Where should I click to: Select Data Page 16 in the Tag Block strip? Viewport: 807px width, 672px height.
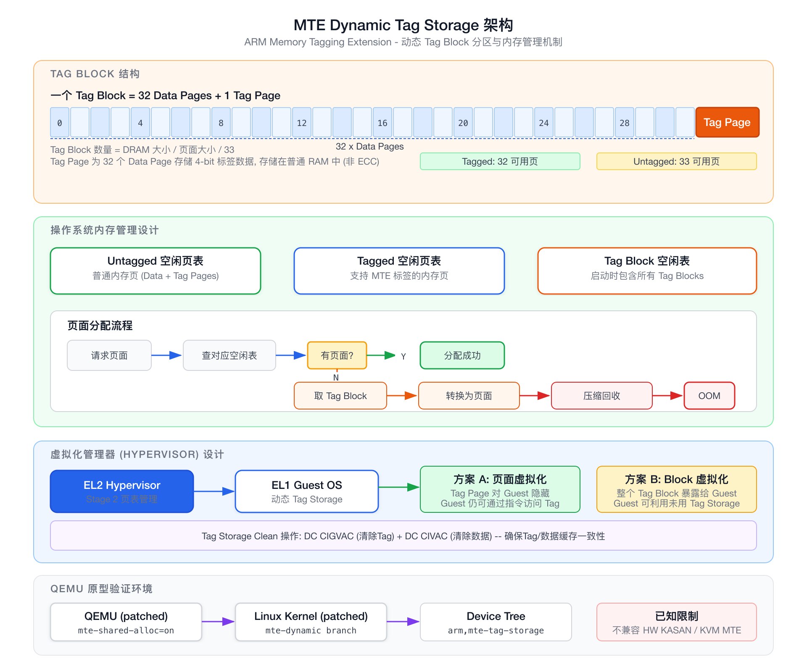[x=382, y=122]
